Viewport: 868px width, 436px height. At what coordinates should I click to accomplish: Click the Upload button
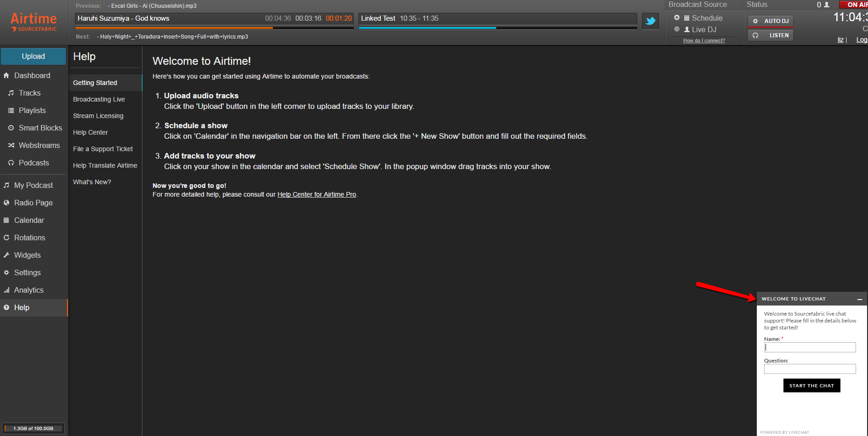click(34, 56)
